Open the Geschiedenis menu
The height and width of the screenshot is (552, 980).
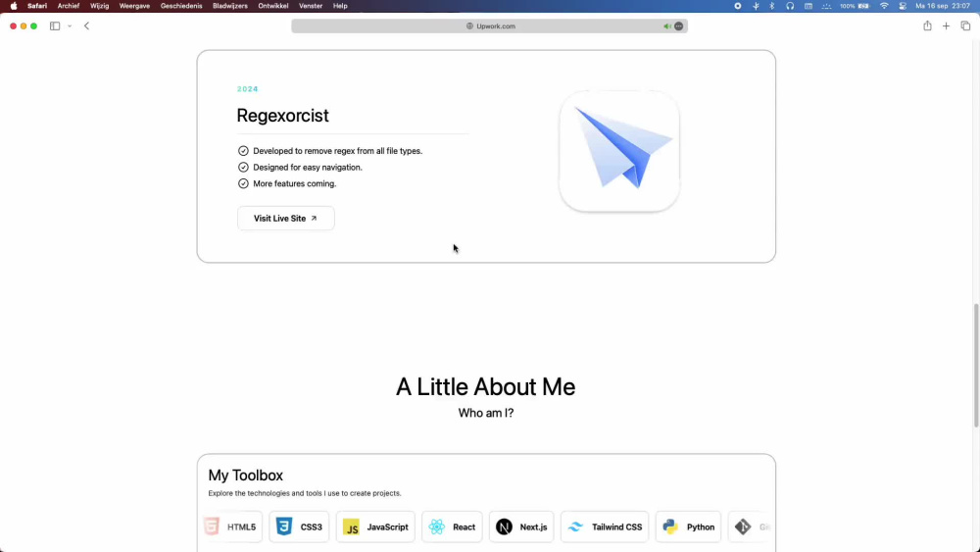(181, 6)
